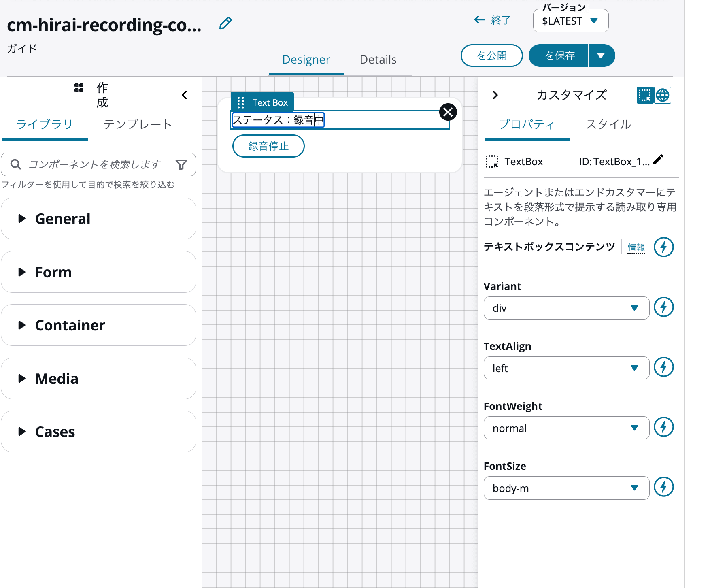Screen dimensions: 710x588
Task: Edit the TextBox ID with pencil
Action: 658,160
